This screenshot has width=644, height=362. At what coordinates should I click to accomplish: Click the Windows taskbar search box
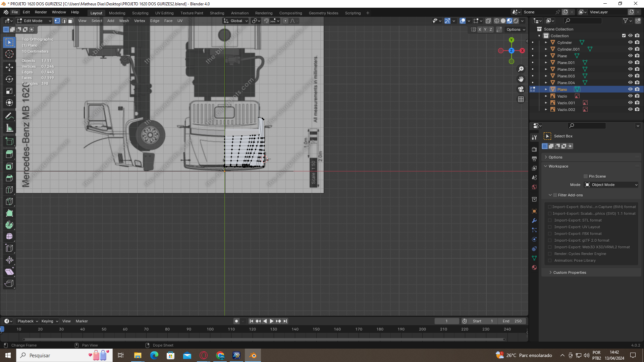[x=54, y=355]
